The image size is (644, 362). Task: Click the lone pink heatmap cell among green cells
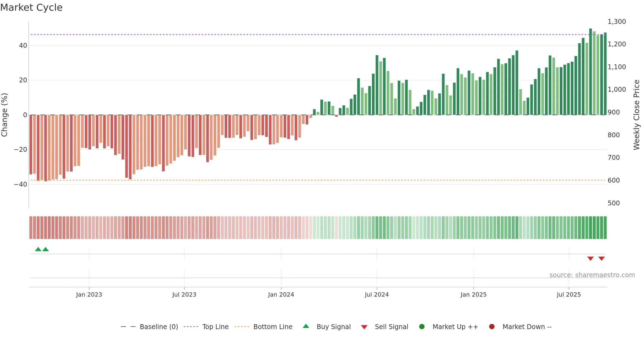336,228
